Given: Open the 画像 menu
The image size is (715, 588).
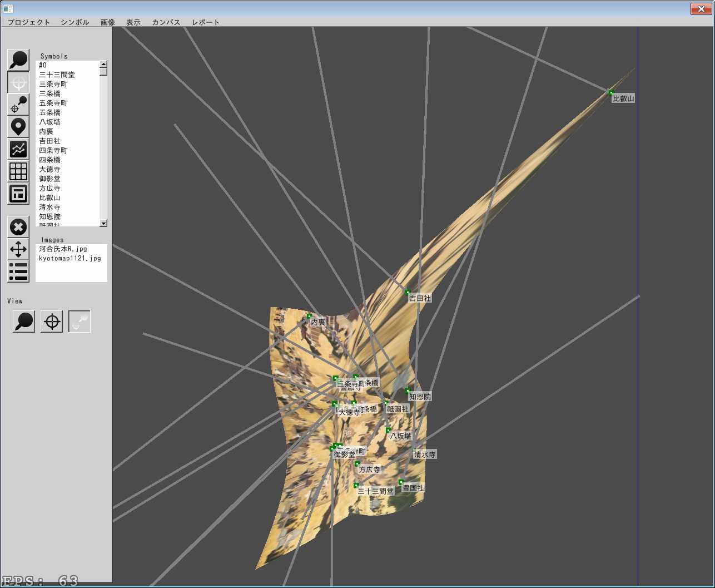Looking at the screenshot, I should pos(108,22).
